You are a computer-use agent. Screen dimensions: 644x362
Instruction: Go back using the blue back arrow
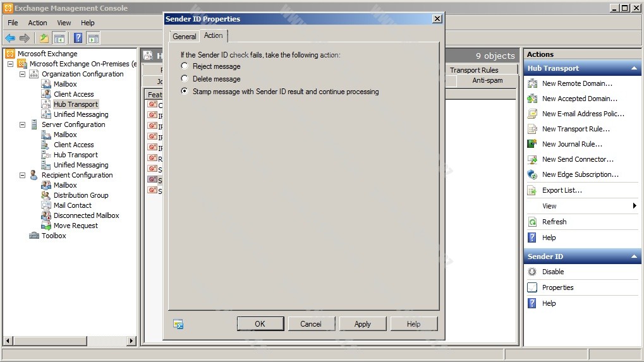10,38
